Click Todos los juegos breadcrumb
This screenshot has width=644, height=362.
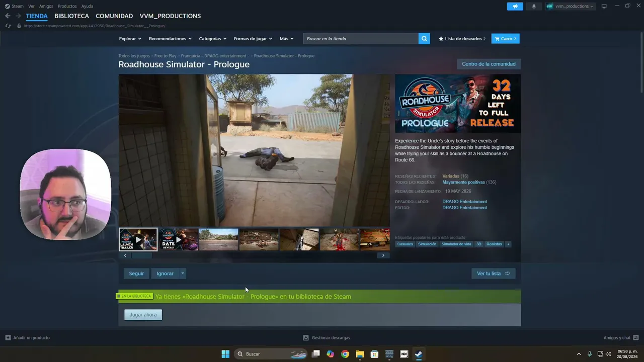[134, 56]
